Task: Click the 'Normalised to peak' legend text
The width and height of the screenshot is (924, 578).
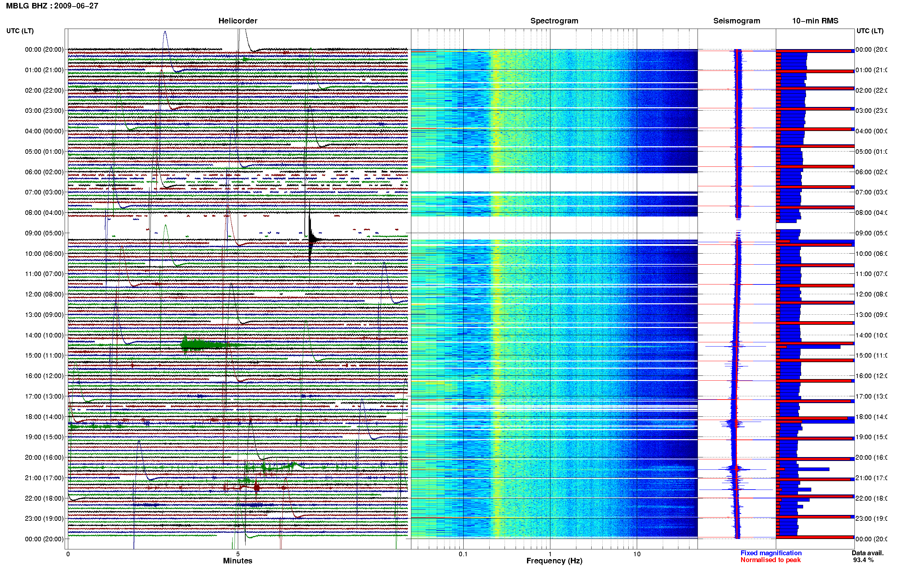Action: pos(770,560)
